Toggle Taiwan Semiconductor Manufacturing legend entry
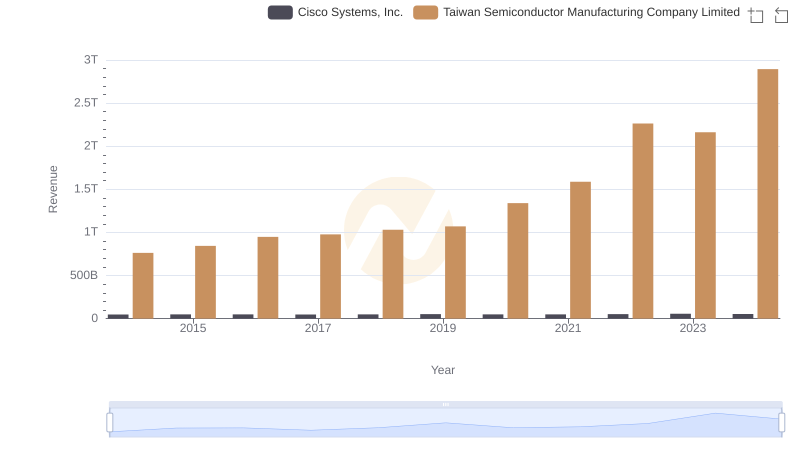Viewport: 800px width, 461px height. click(x=577, y=12)
